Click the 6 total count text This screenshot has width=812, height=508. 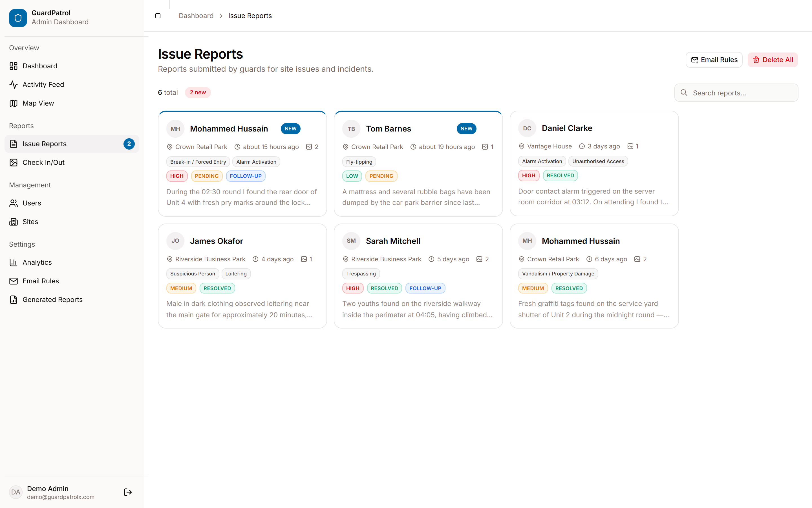click(168, 92)
